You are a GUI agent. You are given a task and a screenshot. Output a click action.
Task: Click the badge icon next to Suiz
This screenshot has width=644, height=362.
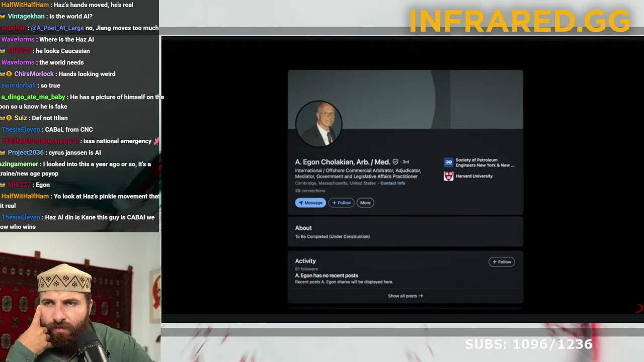click(x=9, y=118)
